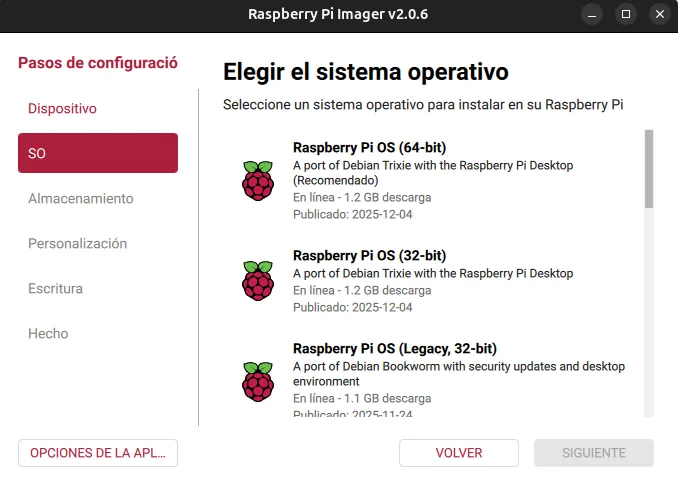Screen dimensions: 678x479
Task: Click the OS list scrollbar thumb
Action: (649, 169)
